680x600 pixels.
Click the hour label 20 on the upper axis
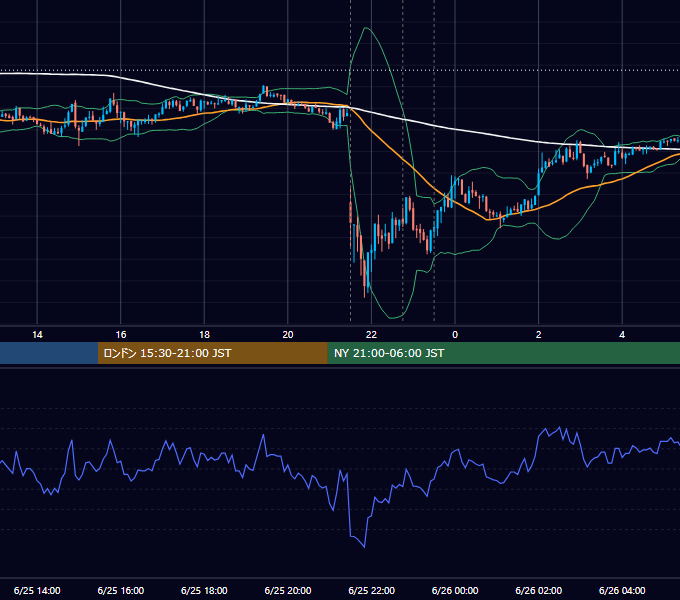click(288, 335)
